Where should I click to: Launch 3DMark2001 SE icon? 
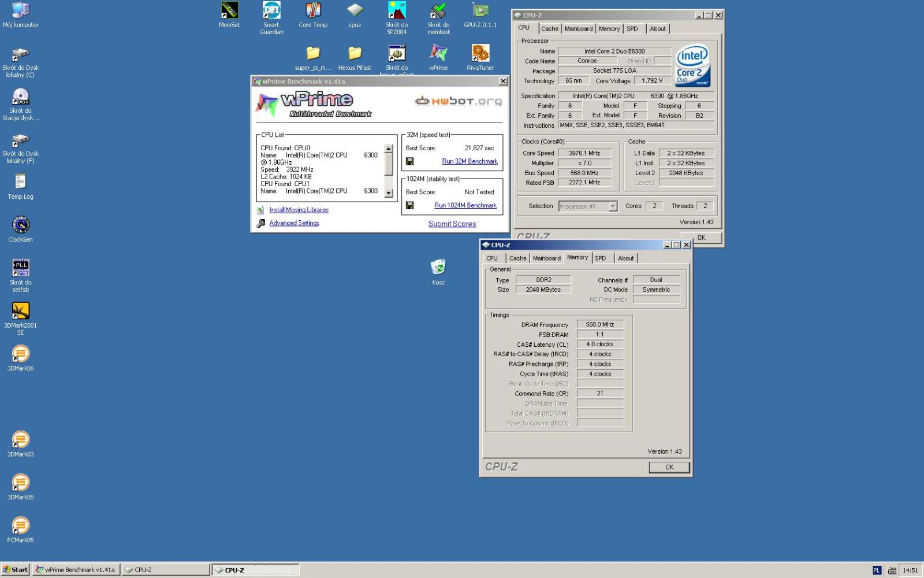coord(20,318)
